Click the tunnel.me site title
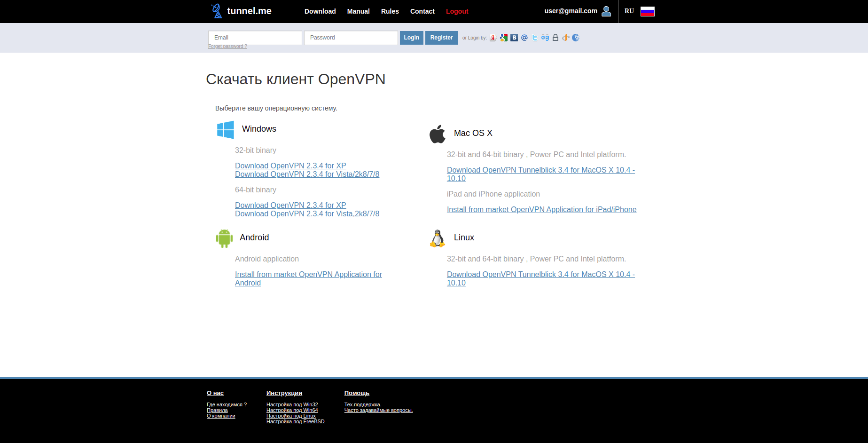 click(x=249, y=11)
